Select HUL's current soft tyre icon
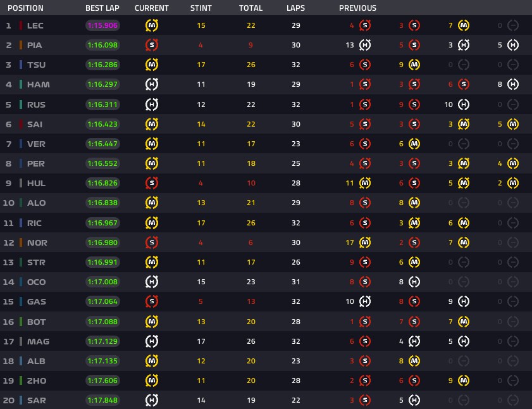The height and width of the screenshot is (409, 532). click(152, 183)
